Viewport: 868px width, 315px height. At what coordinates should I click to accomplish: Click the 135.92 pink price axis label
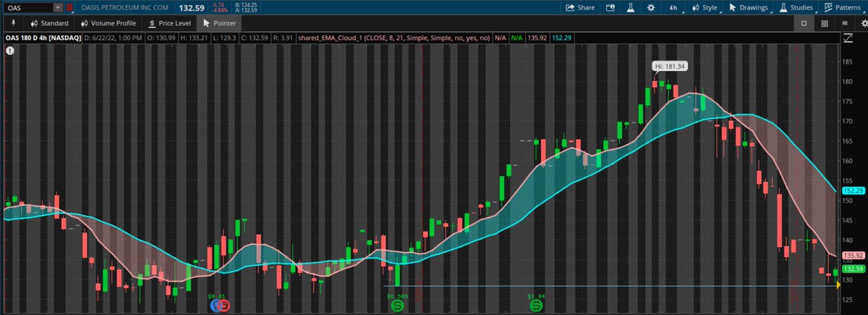(854, 256)
